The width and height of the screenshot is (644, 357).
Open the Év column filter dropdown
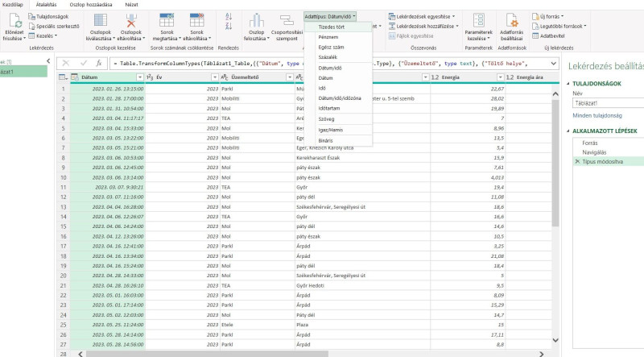pyautogui.click(x=215, y=77)
